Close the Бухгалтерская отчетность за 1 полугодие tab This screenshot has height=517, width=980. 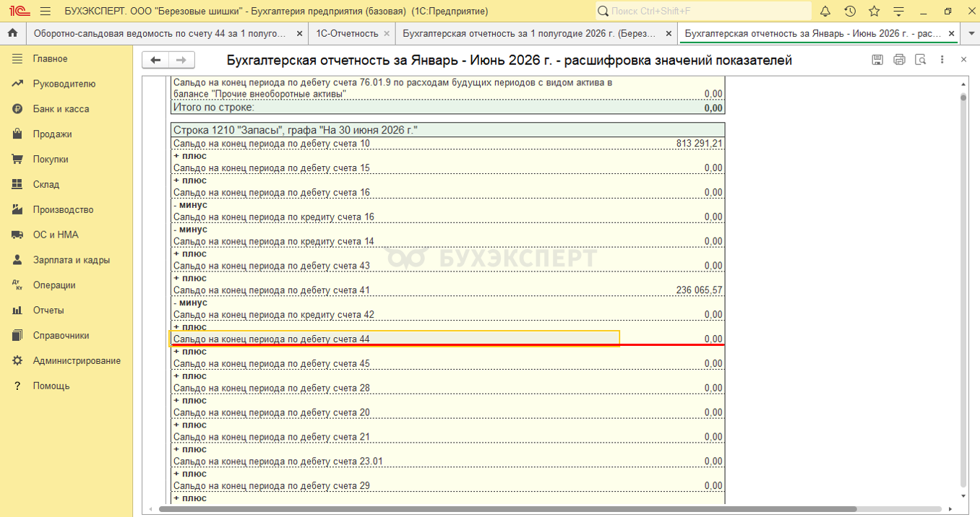click(x=669, y=34)
